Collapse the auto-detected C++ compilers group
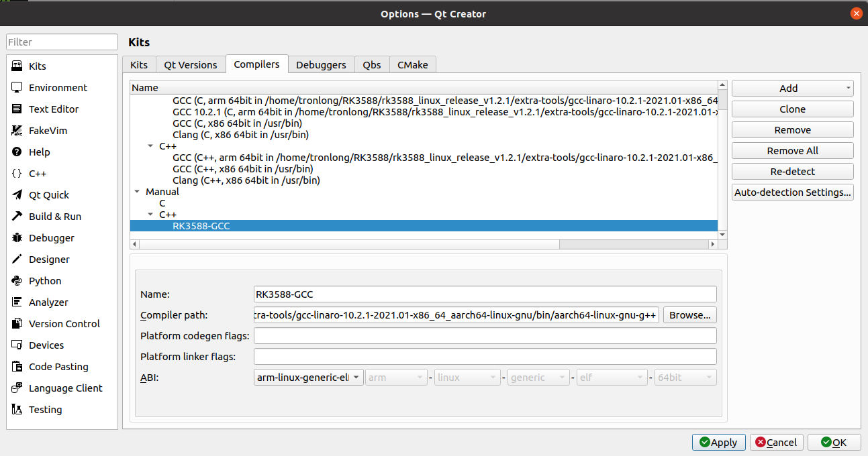 pos(150,146)
